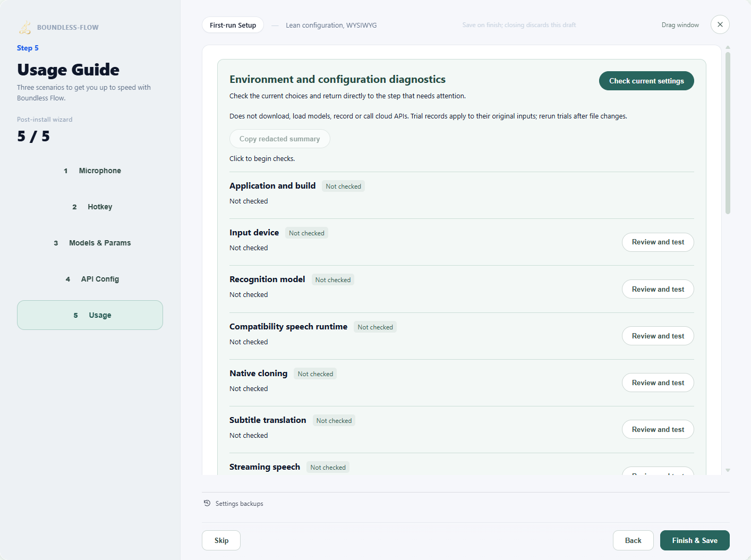Click the vertical scrollbar thumb

click(728, 133)
